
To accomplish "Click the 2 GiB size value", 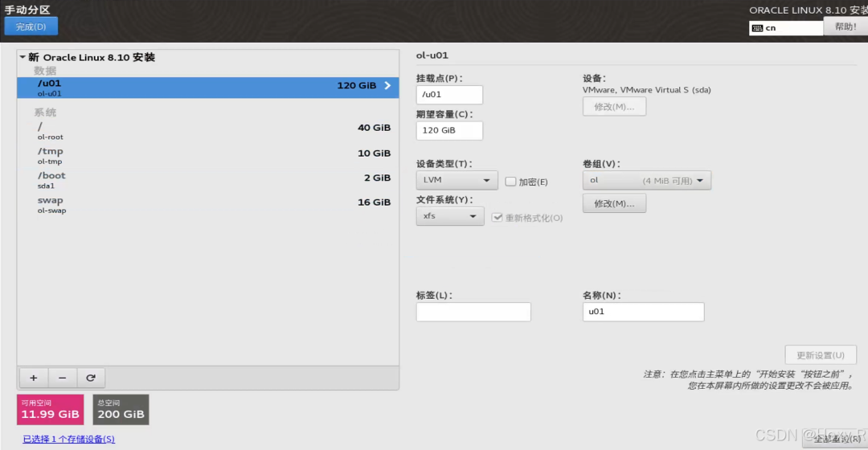I will coord(378,178).
